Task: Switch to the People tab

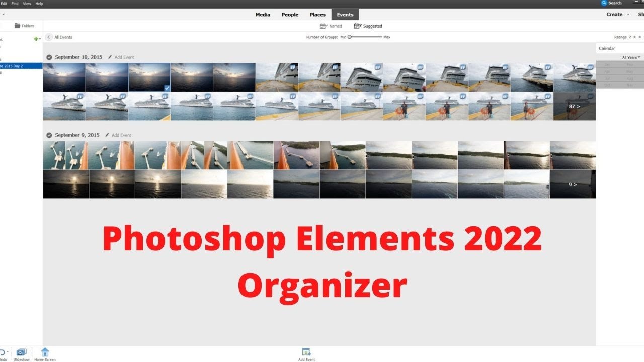Action: (290, 15)
